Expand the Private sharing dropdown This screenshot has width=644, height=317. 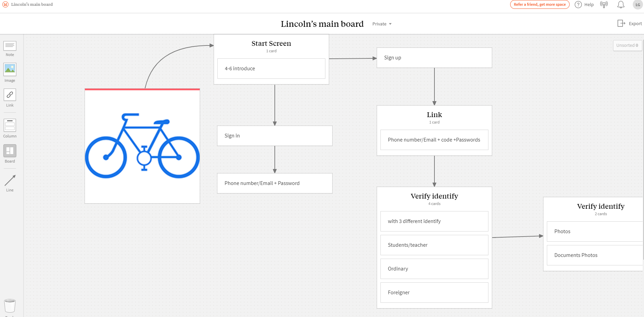382,24
